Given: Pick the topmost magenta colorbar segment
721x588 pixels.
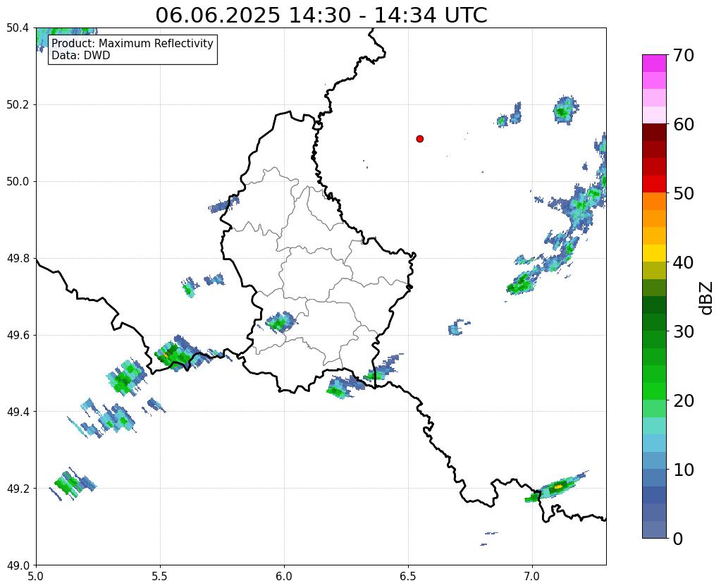Looking at the screenshot, I should click(x=654, y=63).
